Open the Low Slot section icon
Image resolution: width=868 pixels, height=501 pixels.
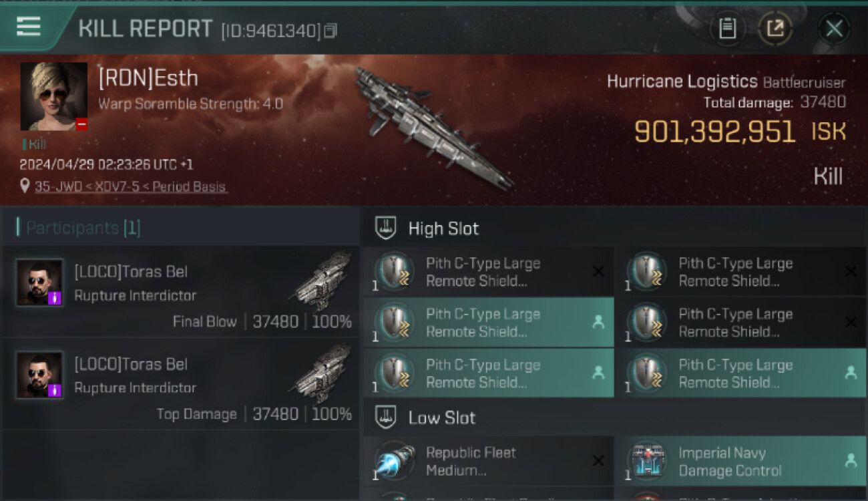pos(386,417)
